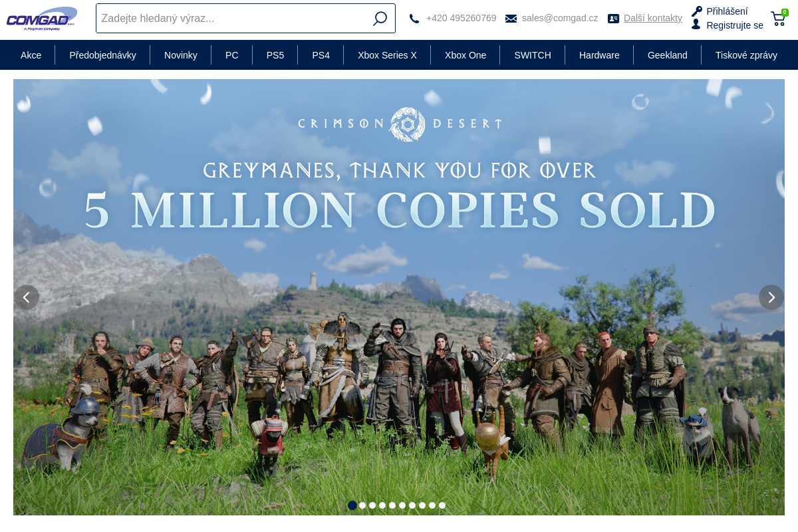Click the phone icon beside the number
Screen dimensions: 798x532
[x=414, y=19]
